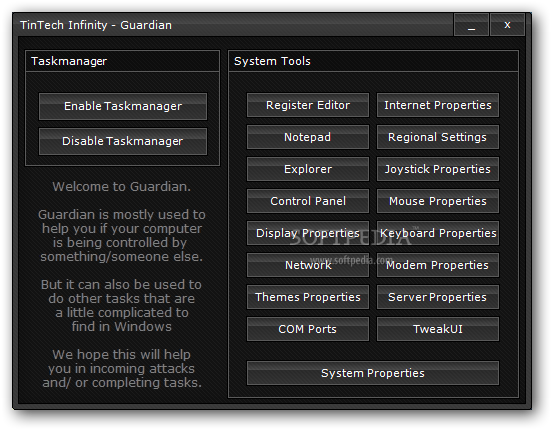
Task: Open Internet Properties
Action: [x=438, y=105]
